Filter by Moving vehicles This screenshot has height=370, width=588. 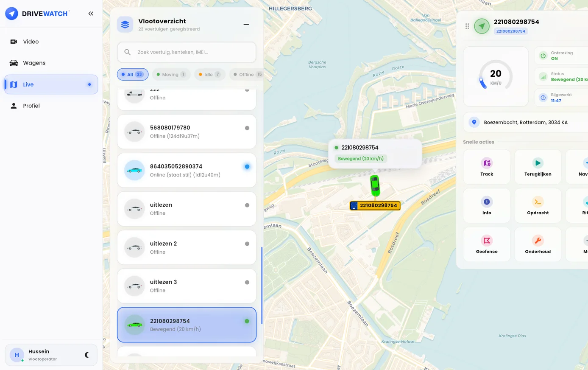click(x=171, y=74)
